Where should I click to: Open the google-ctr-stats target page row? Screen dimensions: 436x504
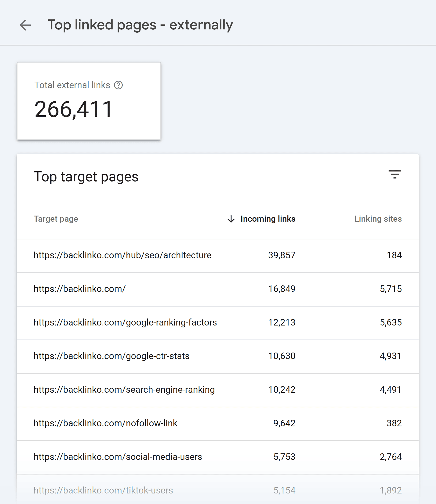(x=218, y=356)
